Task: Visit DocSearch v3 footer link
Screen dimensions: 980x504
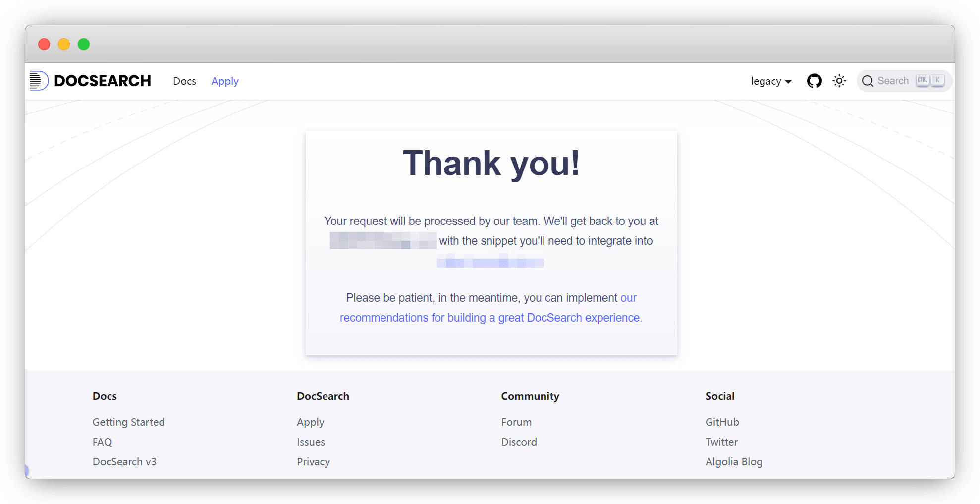Action: pos(124,462)
